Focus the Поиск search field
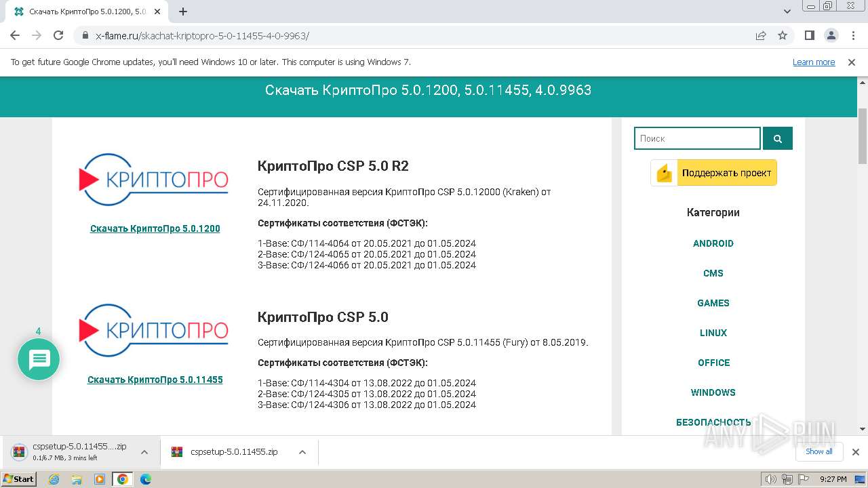 697,138
